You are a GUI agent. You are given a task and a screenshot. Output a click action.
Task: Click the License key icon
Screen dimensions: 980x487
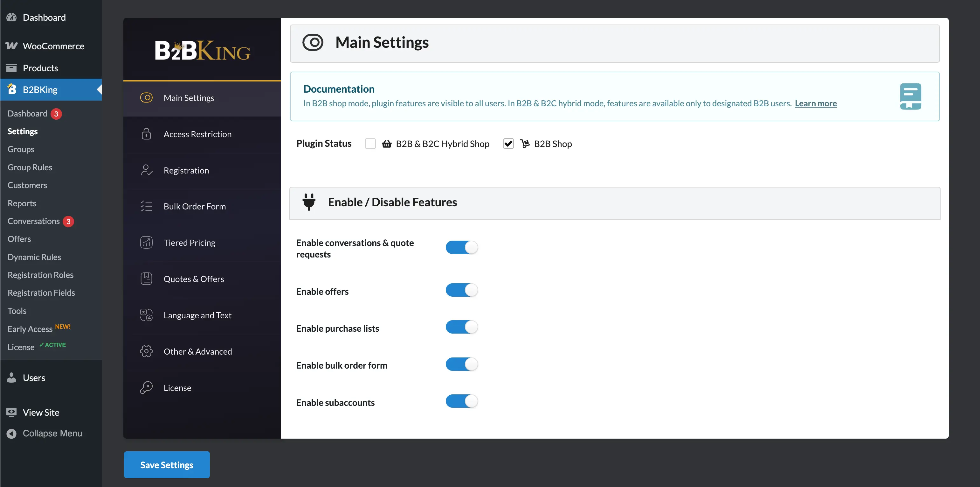(146, 388)
